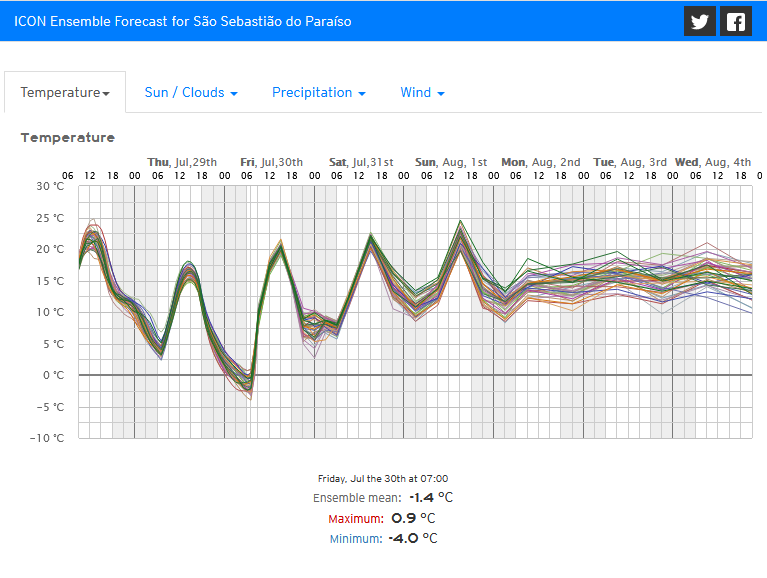Screen dimensions: 767x578
Task: Click the 30 °C axis label
Action: point(50,186)
